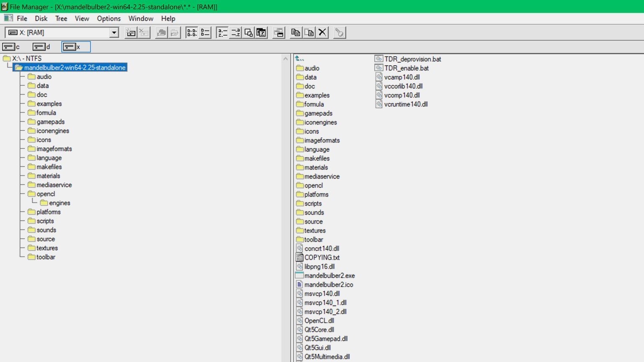Select the formula folder in the tree
This screenshot has width=644, height=362.
point(42,113)
